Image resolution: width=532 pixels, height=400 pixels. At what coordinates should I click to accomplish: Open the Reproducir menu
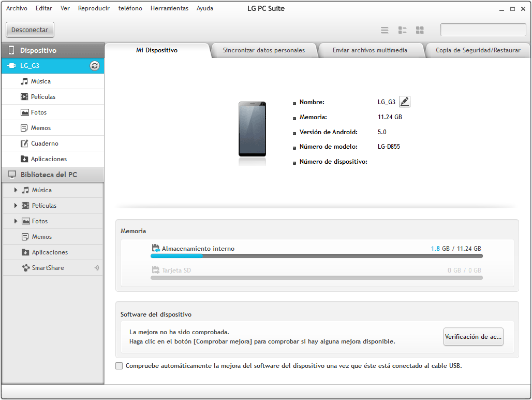pos(94,8)
